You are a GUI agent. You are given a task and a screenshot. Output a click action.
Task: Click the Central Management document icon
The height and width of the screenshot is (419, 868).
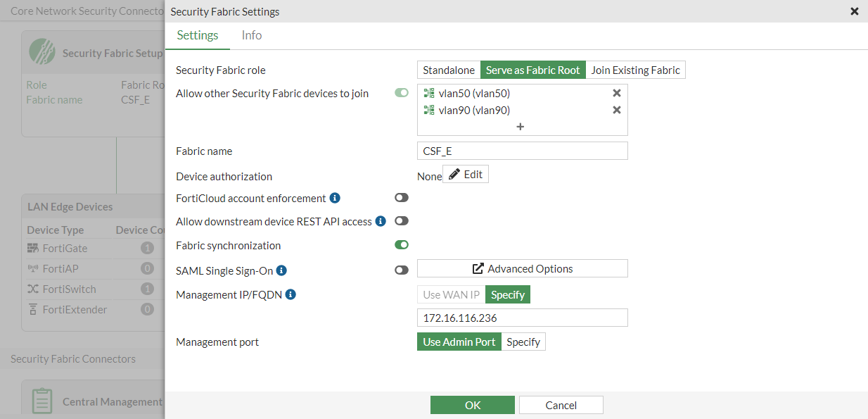click(x=42, y=400)
